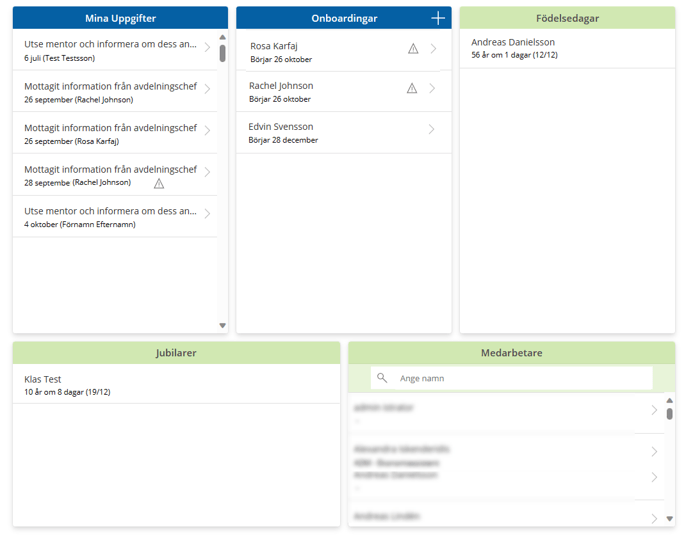Image resolution: width=686 pixels, height=538 pixels.
Task: Click the Ange namn search field
Action: [520, 378]
